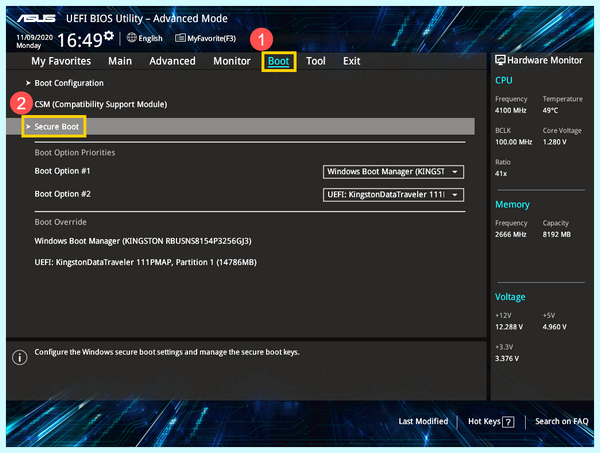Open Boot Option #1 dropdown
Viewport: 600px width, 453px height.
[393, 172]
